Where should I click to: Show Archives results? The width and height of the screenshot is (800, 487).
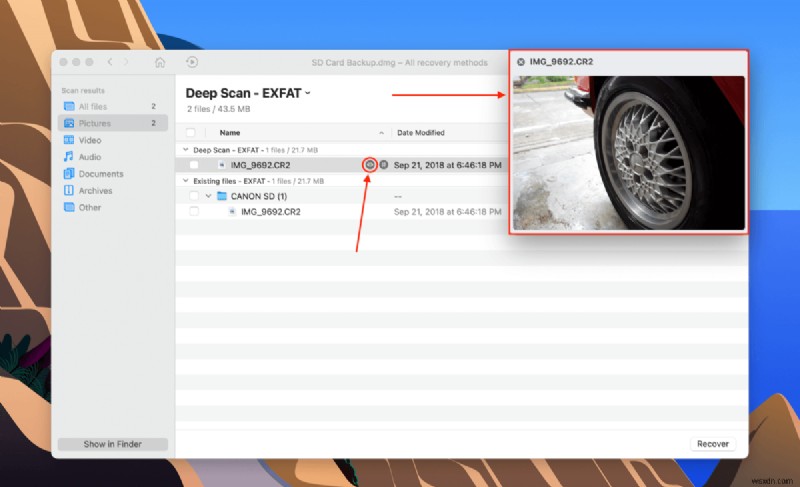pyautogui.click(x=95, y=190)
